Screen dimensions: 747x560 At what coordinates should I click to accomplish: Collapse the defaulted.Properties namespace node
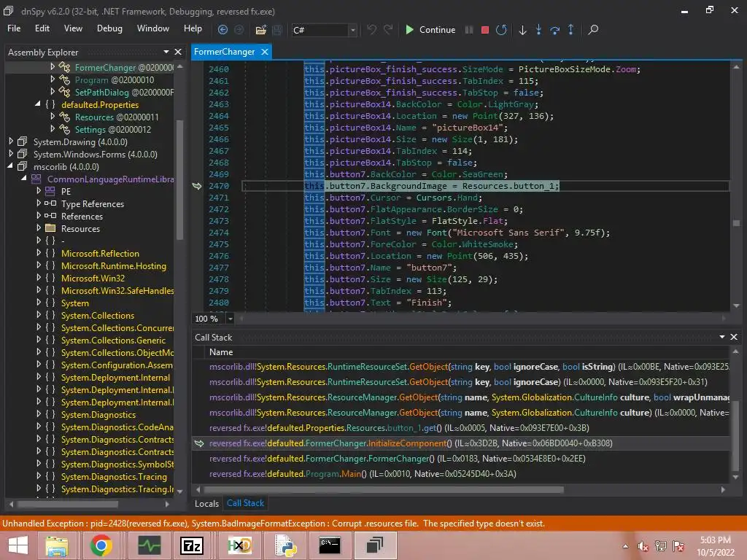click(x=38, y=105)
